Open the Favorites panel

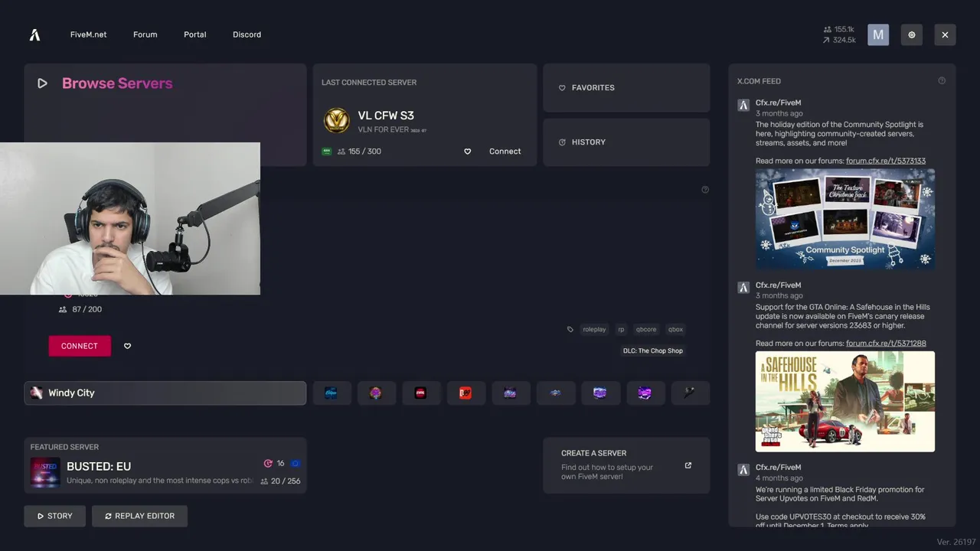[626, 88]
